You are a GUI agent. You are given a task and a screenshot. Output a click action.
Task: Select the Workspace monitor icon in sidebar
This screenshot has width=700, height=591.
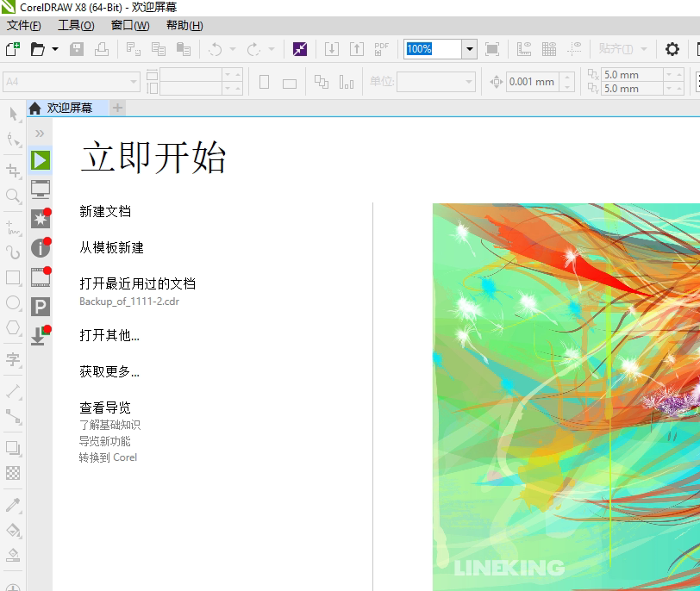[41, 189]
